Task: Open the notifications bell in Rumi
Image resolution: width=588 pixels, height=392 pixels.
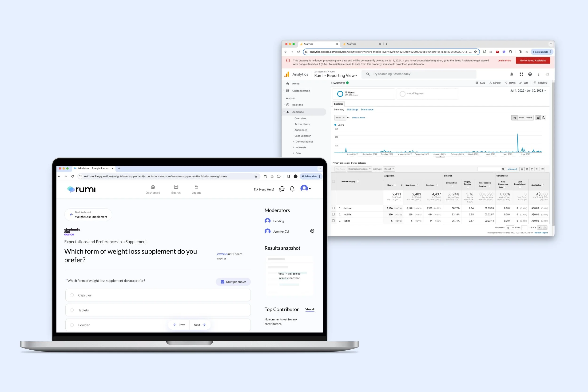Action: (292, 189)
